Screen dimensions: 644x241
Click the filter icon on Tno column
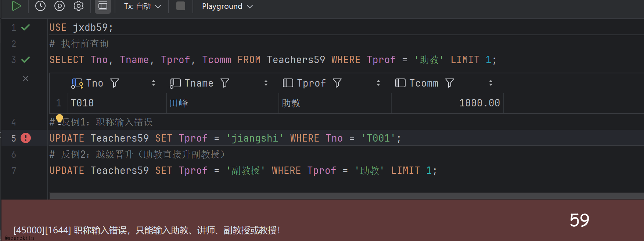115,83
